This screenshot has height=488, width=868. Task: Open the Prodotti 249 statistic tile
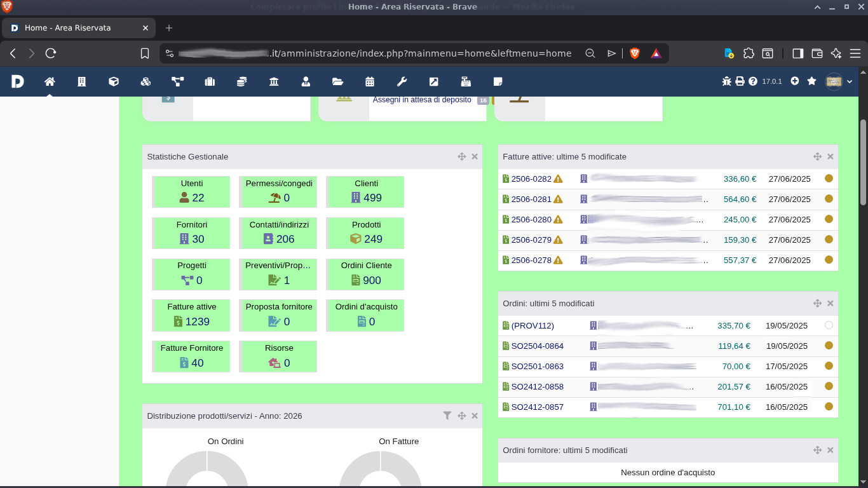click(x=366, y=233)
